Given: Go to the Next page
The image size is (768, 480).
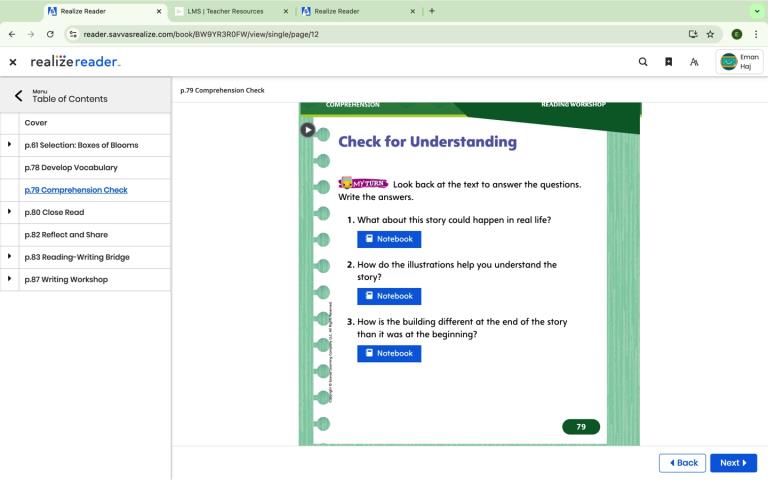Looking at the screenshot, I should (733, 463).
